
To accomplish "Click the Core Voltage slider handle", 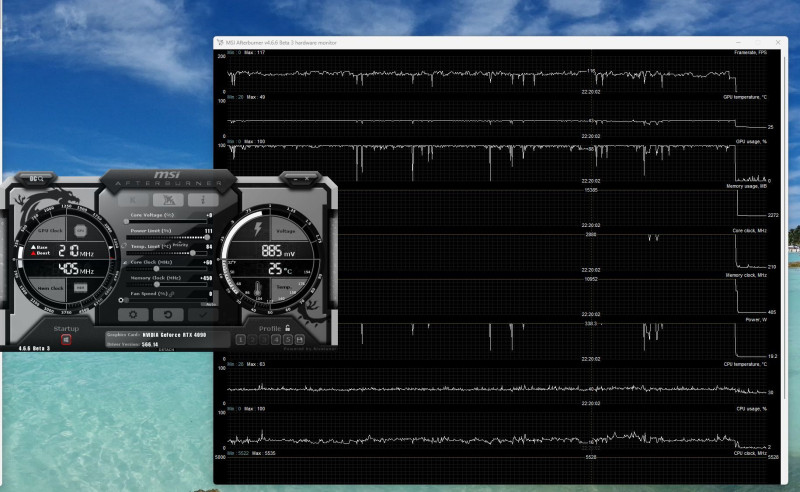I will pos(126,222).
